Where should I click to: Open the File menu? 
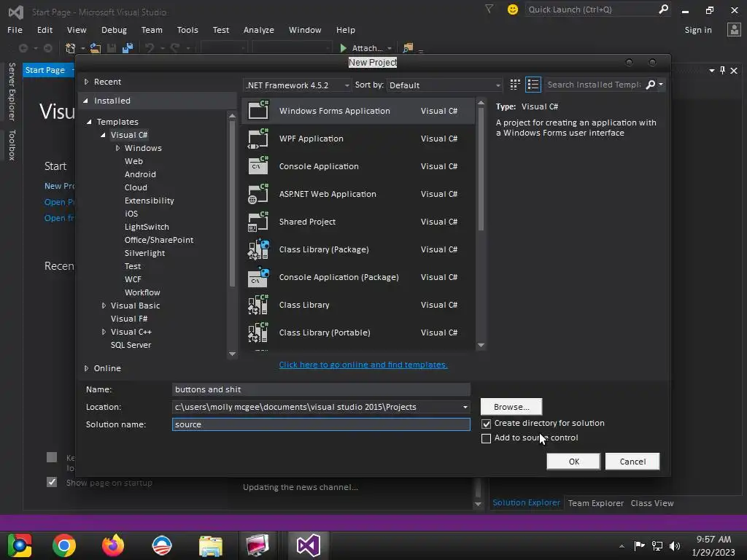click(15, 30)
